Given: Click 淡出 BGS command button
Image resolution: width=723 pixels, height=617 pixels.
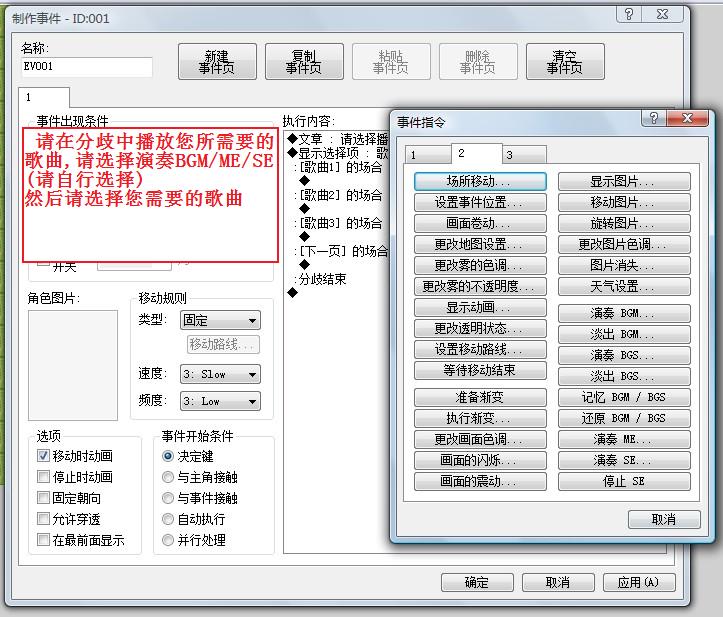Looking at the screenshot, I should pyautogui.click(x=624, y=376).
